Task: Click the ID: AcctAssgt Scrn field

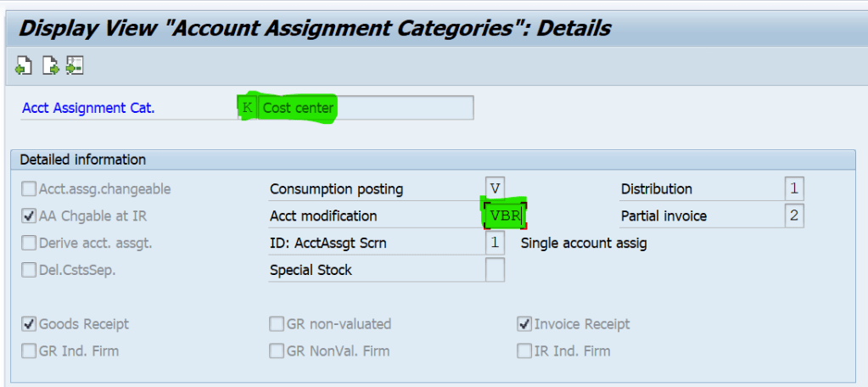Action: [x=495, y=244]
